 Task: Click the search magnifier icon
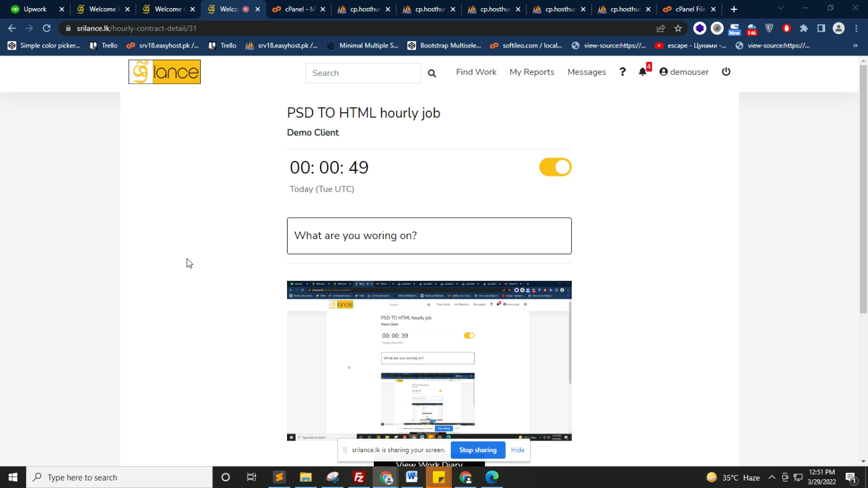[432, 73]
